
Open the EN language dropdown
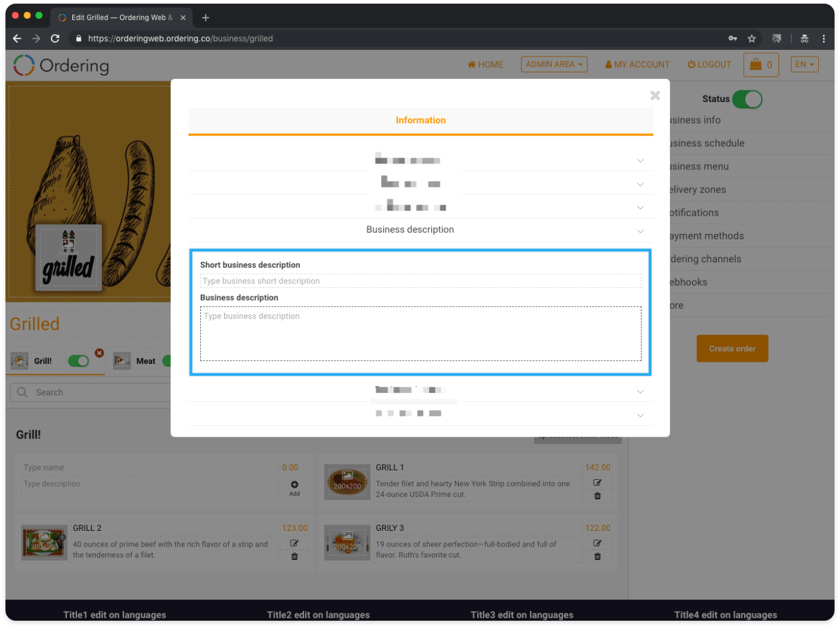tap(805, 64)
